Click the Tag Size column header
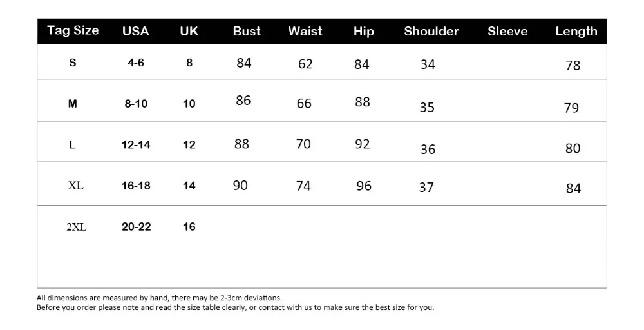644x330 pixels. pos(73,31)
